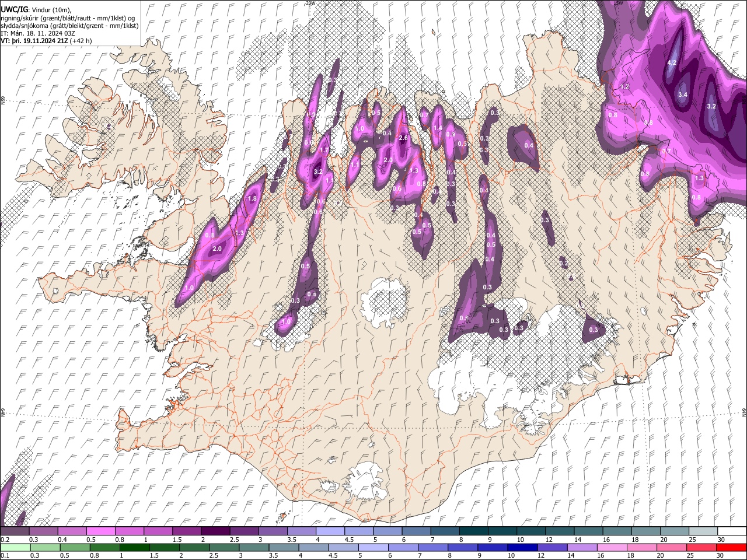Click the '1.7' precipitation value on the map
This screenshot has width=747, height=560.
[x=324, y=150]
